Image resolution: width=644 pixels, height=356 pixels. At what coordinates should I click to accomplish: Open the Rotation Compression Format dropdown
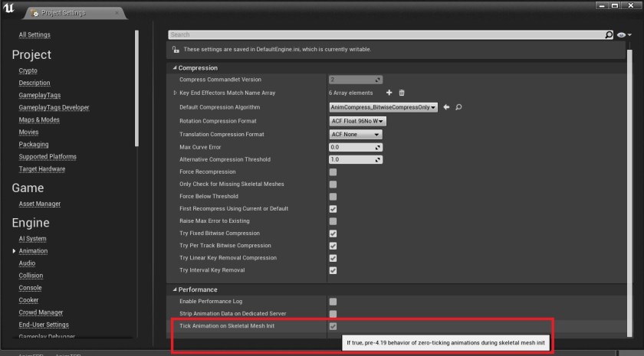358,121
